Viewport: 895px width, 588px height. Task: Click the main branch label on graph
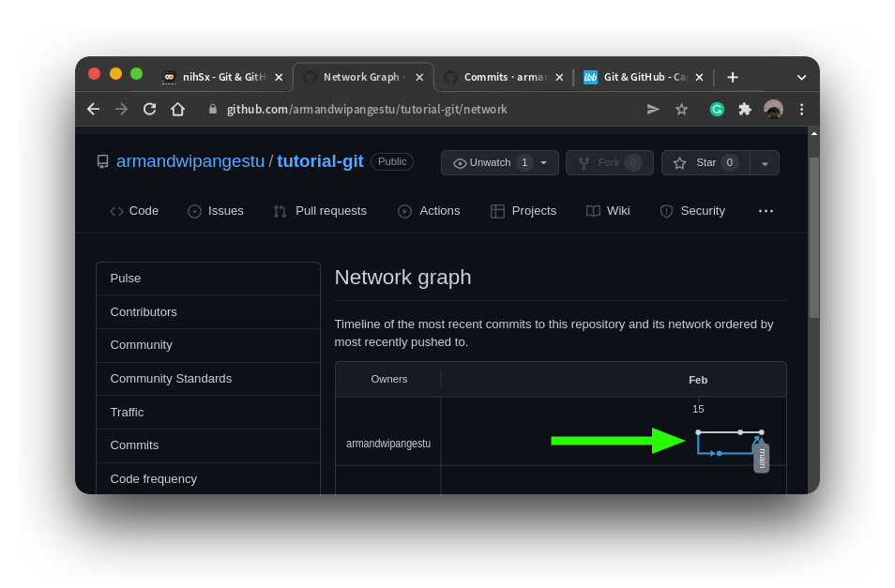click(x=762, y=458)
